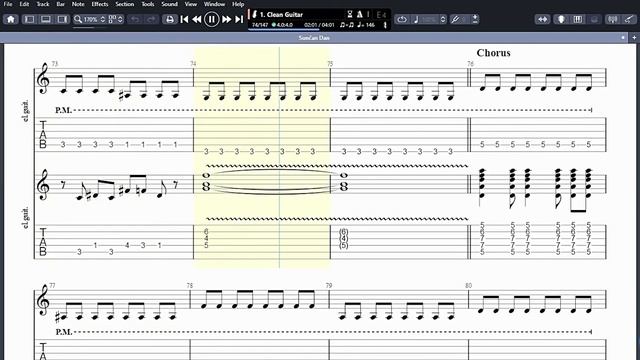
Task: Open the Track menu
Action: 42,4
